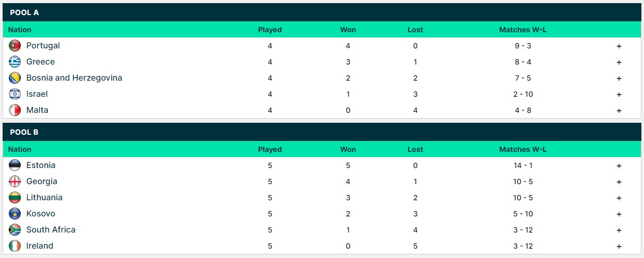The height and width of the screenshot is (258, 644).
Task: Open the Greece nation link
Action: pos(41,62)
